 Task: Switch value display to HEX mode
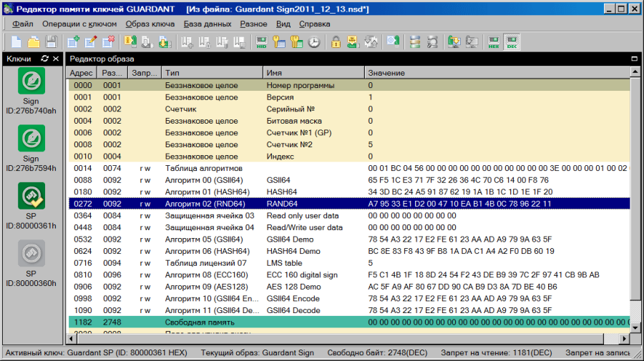[x=494, y=42]
